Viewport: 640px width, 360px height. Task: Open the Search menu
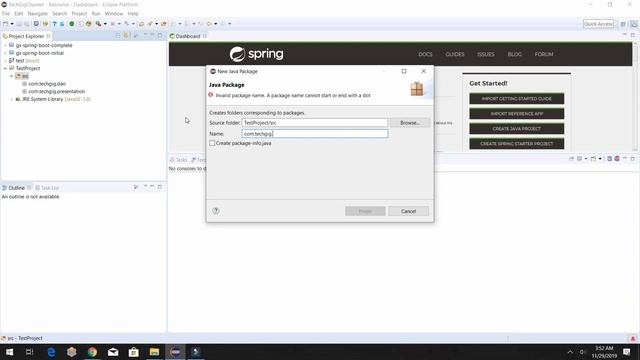point(60,13)
